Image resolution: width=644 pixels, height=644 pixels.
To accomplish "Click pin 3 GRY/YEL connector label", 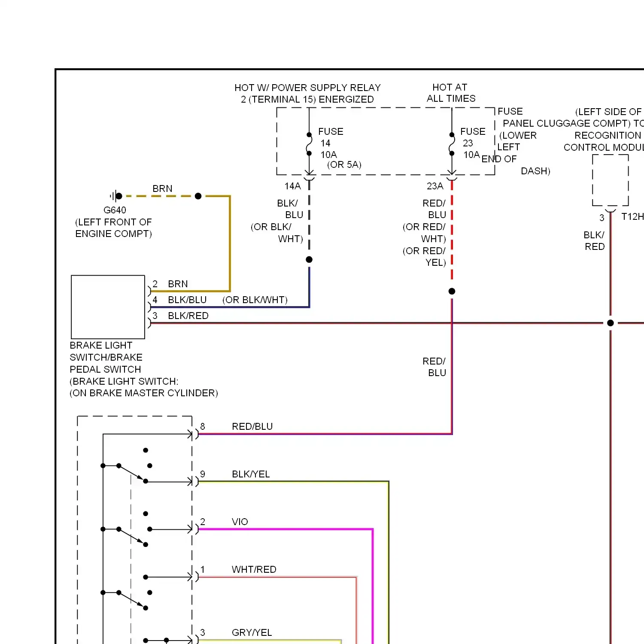I will 236,632.
